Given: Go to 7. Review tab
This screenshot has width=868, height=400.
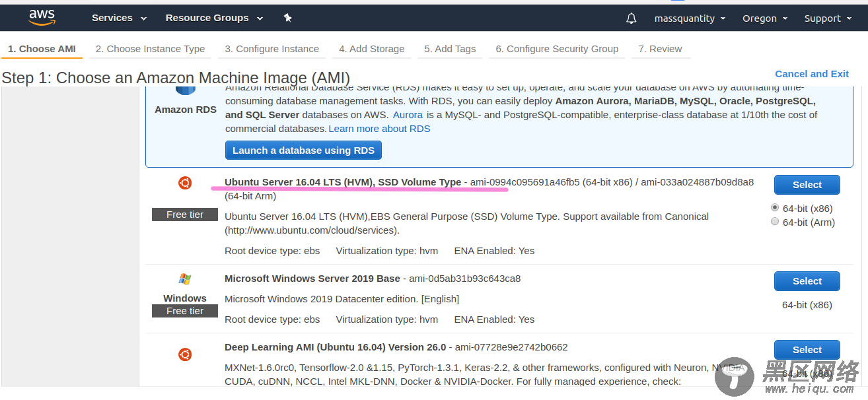Looking at the screenshot, I should [661, 49].
